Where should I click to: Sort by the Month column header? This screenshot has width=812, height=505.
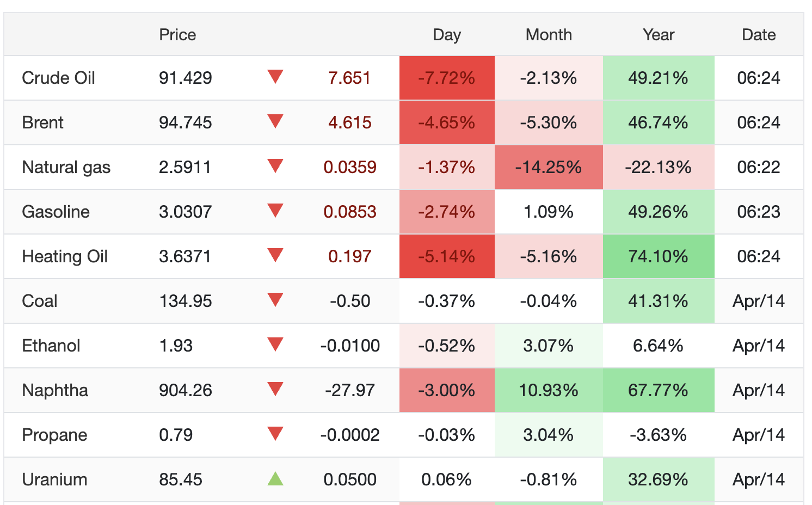tap(548, 35)
